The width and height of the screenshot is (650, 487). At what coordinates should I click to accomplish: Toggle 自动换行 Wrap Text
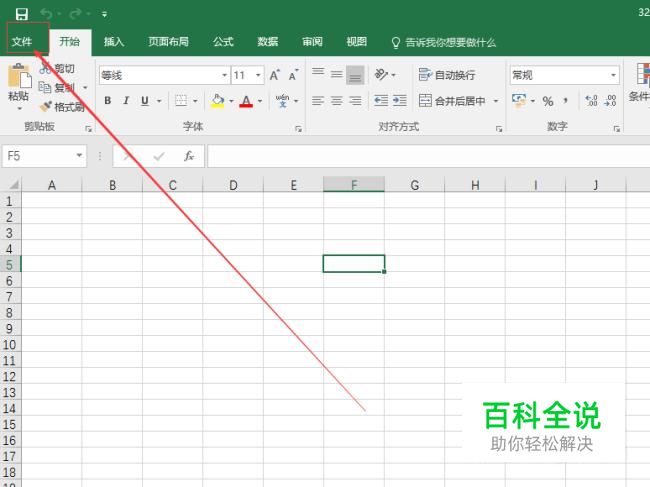click(447, 75)
